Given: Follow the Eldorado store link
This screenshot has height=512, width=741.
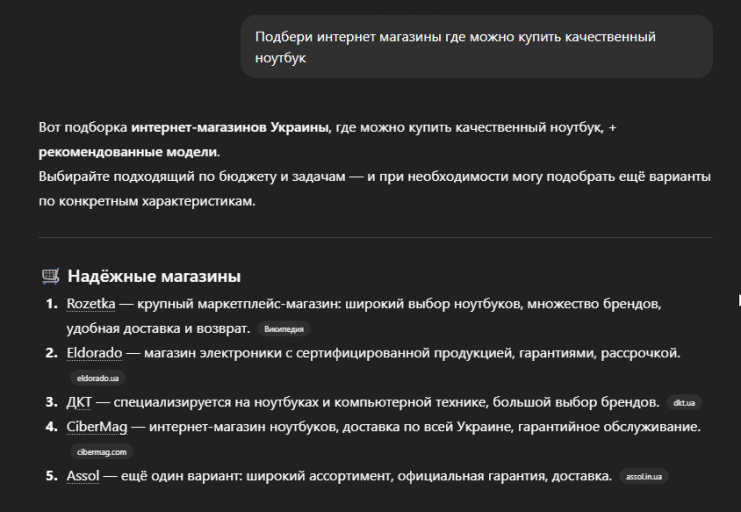Looking at the screenshot, I should click(94, 353).
